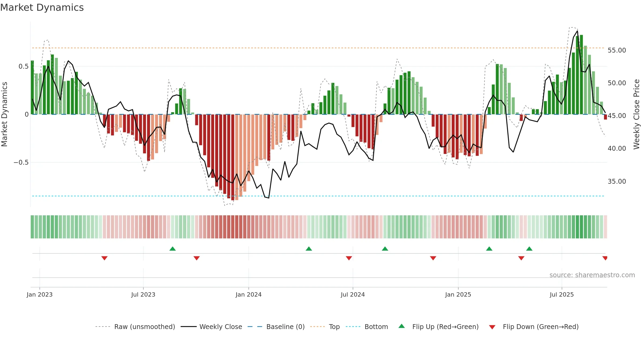Select the first green flip-up marker after Jul 2023
The image size is (644, 362).
pyautogui.click(x=173, y=249)
